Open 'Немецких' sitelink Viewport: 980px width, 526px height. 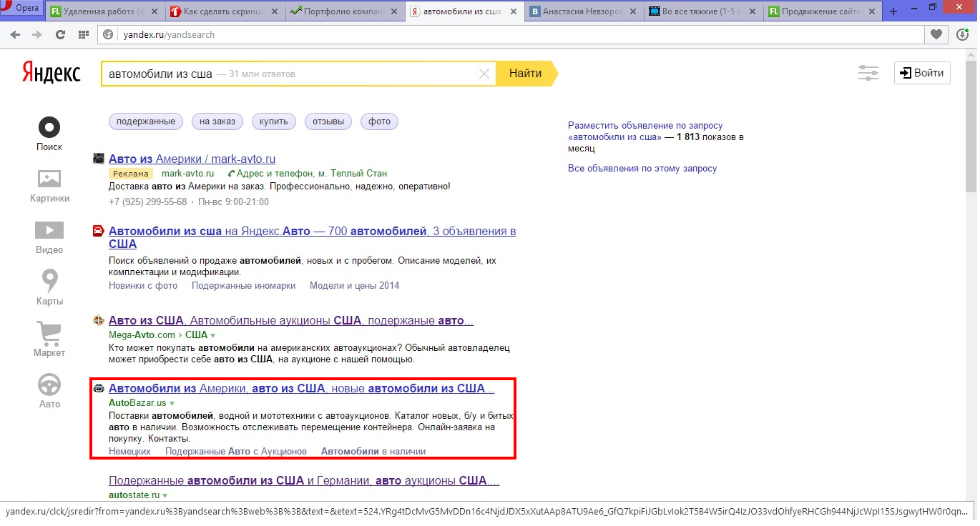(129, 451)
